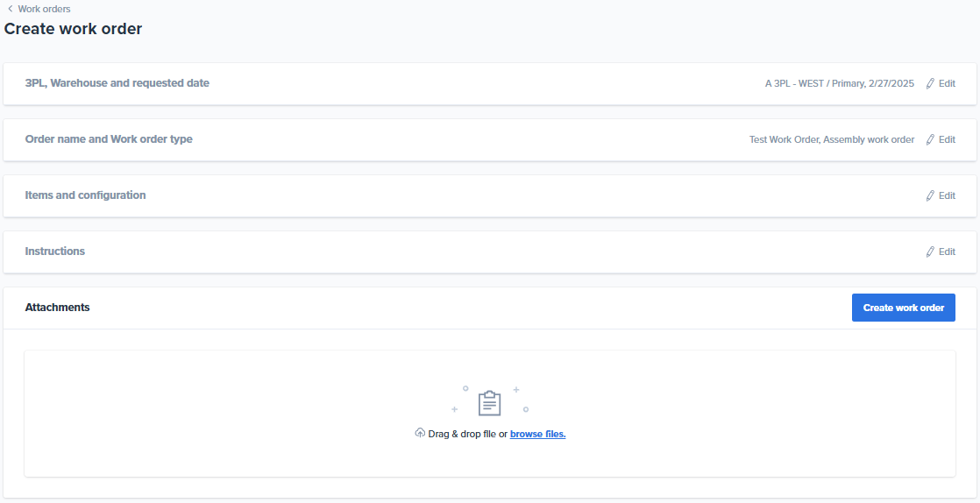980x503 pixels.
Task: Expand the 3PL, Warehouse and requested date panel
Action: (x=489, y=84)
